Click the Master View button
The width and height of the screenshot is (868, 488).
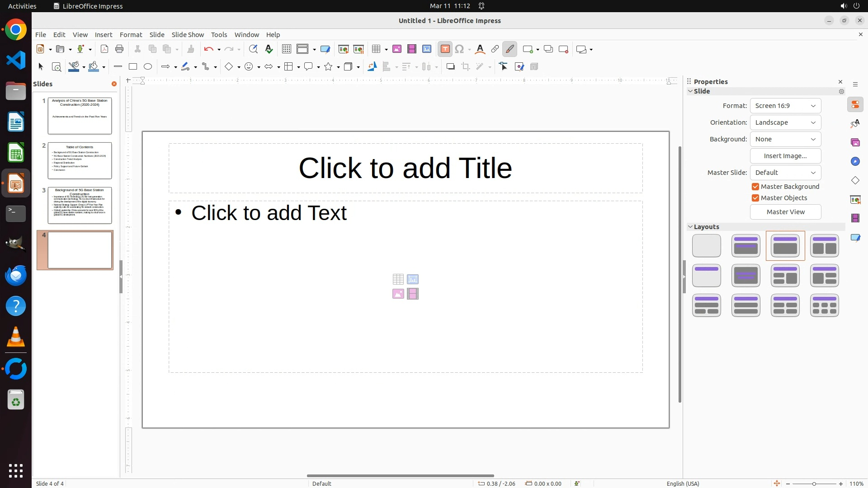pos(785,212)
